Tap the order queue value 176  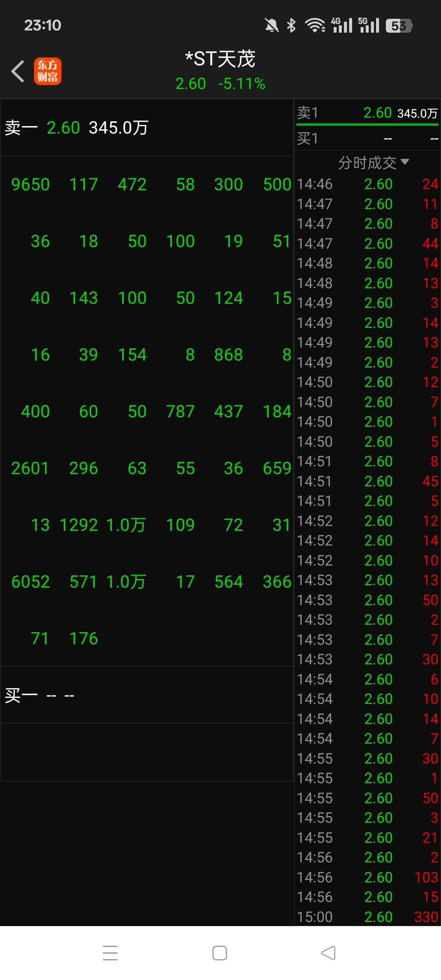pyautogui.click(x=84, y=639)
